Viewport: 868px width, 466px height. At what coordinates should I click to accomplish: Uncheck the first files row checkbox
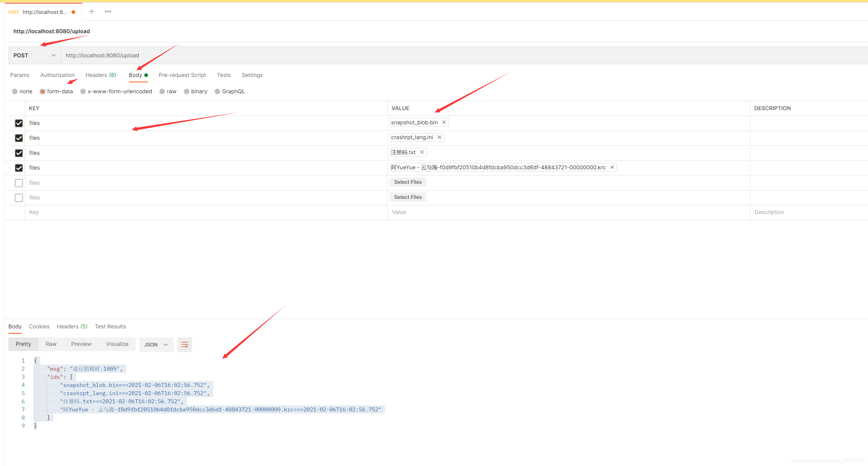click(x=19, y=123)
